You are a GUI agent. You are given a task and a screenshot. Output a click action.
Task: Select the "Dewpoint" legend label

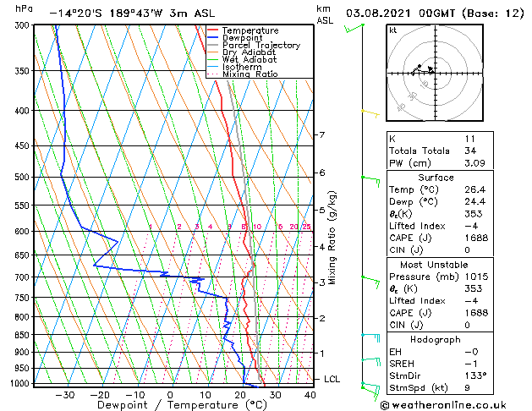coord(242,38)
